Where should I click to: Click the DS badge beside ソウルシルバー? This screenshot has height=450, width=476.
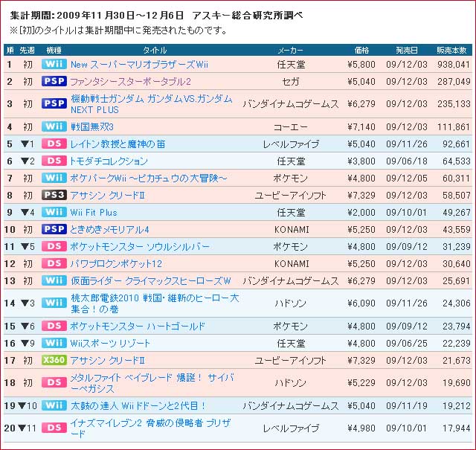click(x=54, y=246)
